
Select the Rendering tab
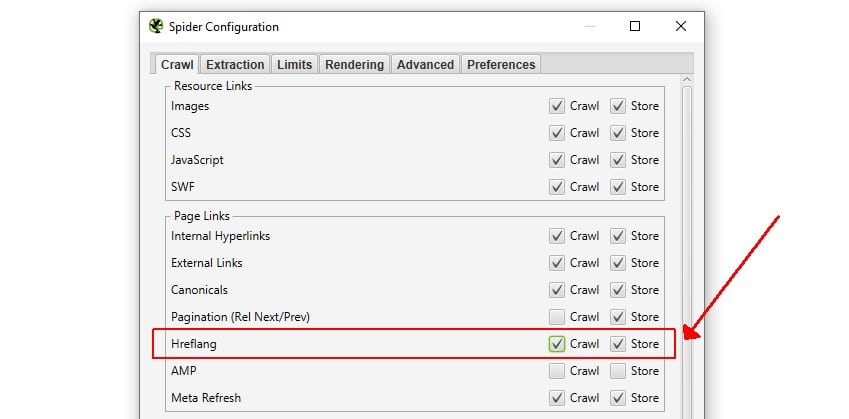click(354, 65)
